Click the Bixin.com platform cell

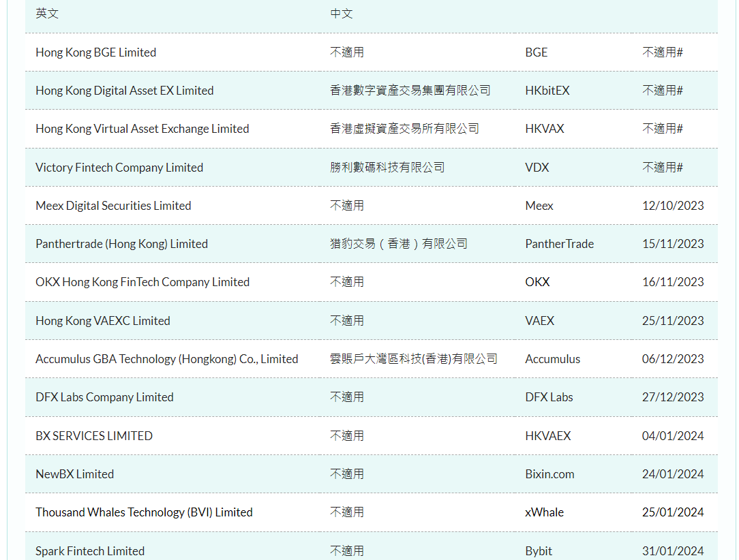click(549, 473)
